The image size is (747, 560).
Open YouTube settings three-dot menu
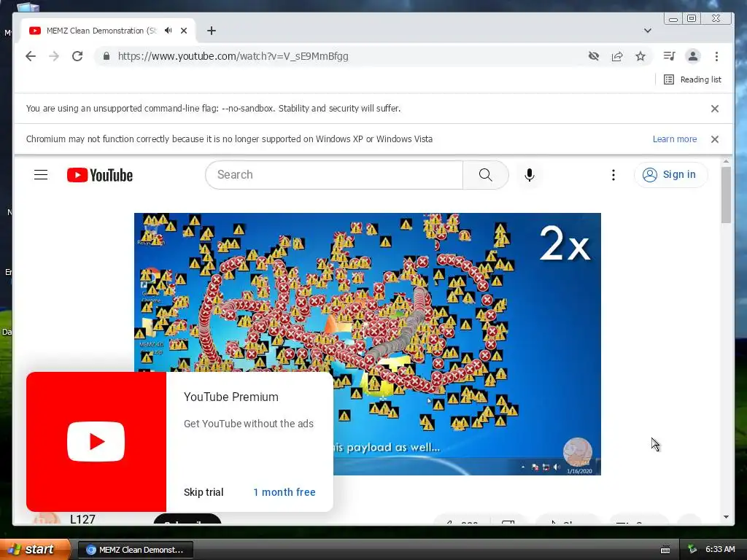tap(613, 175)
